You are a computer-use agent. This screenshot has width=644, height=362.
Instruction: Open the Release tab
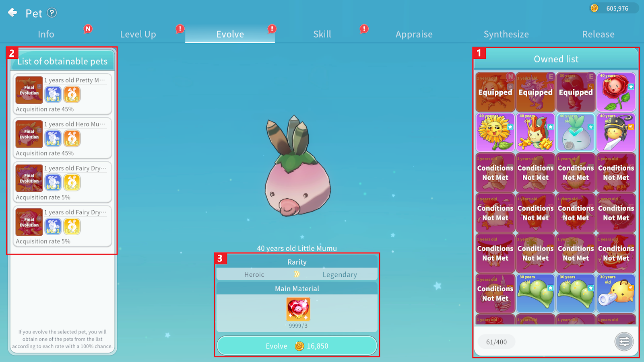pos(598,34)
